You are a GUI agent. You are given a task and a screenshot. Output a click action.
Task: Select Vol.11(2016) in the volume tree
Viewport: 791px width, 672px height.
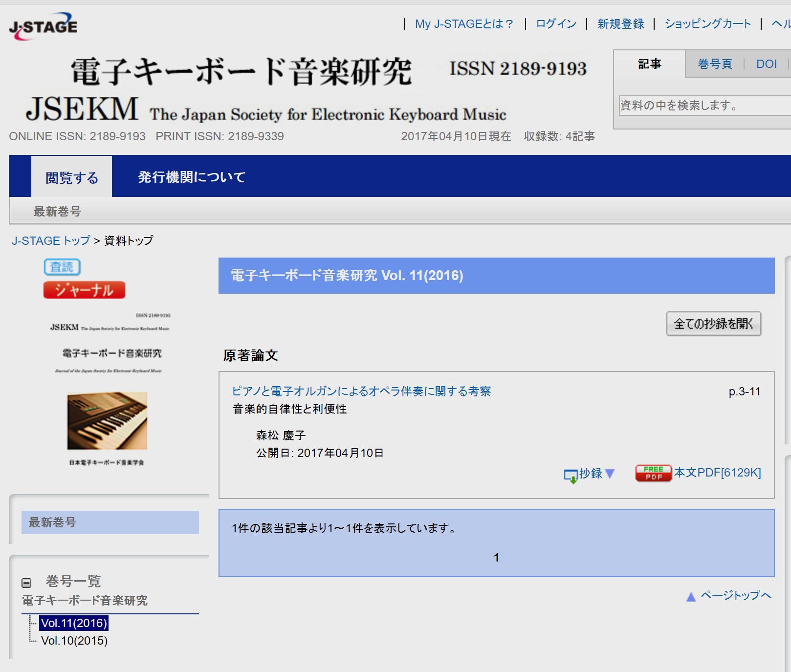74,623
